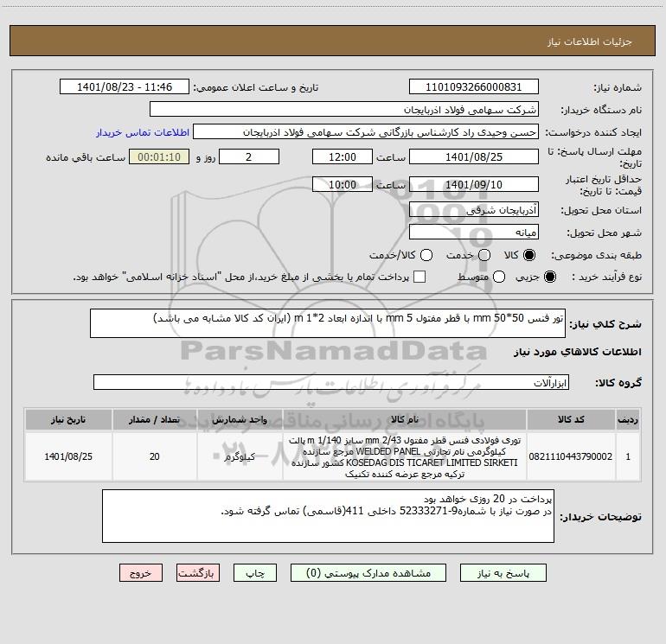Click the شماره نیاز field 1101093266000831
The image size is (666, 644).
click(474, 87)
